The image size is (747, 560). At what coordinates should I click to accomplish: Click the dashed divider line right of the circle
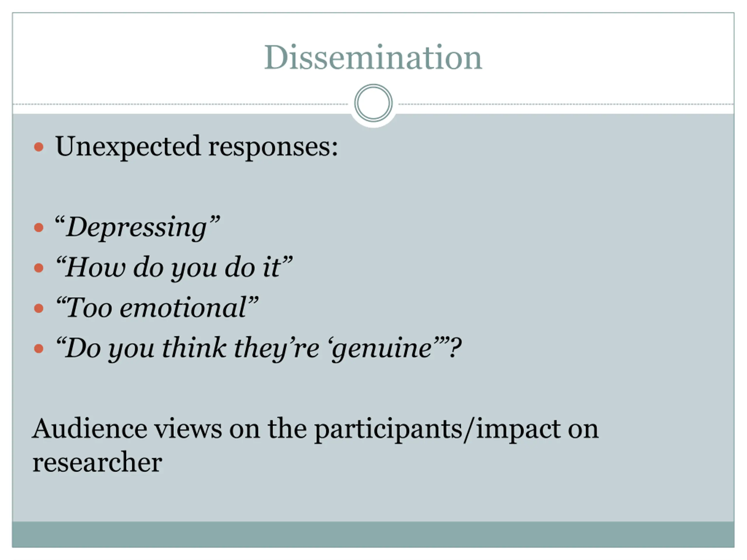click(x=566, y=104)
